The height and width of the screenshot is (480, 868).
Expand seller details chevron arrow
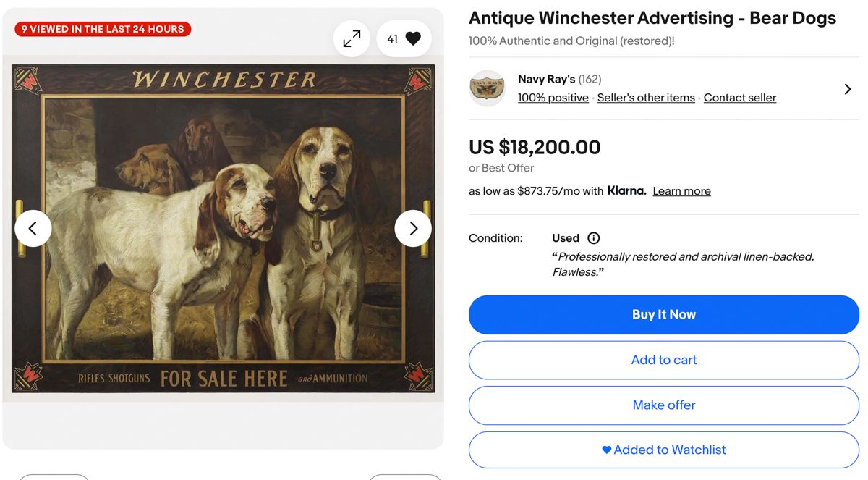point(848,89)
